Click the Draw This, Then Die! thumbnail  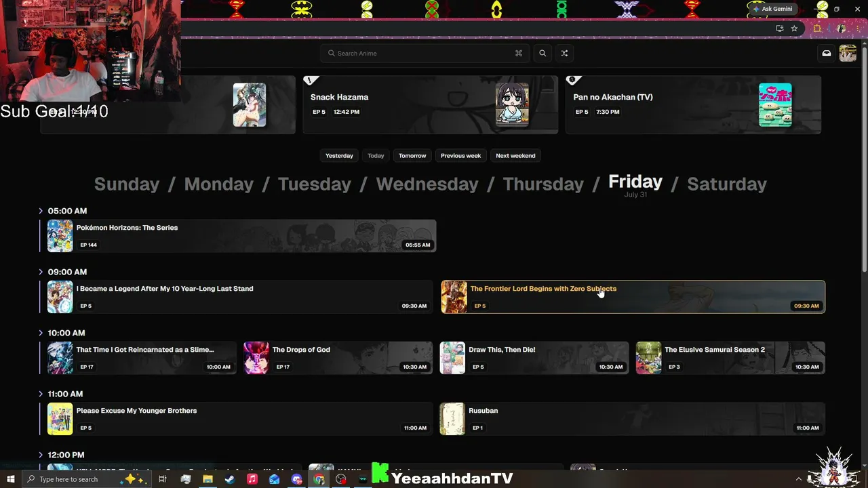452,358
